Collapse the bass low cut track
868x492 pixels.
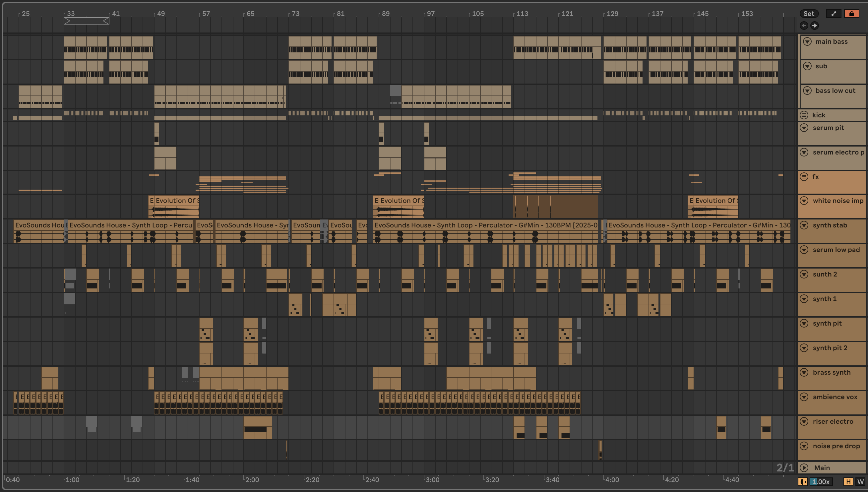807,91
